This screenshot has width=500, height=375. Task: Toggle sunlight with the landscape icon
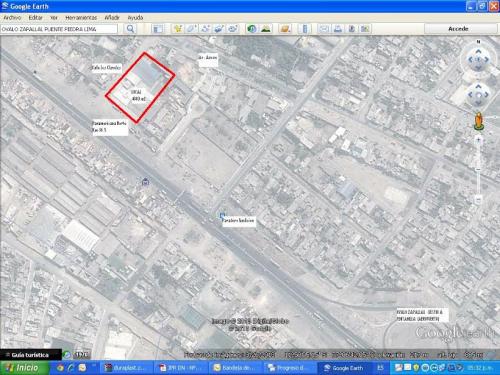(266, 29)
